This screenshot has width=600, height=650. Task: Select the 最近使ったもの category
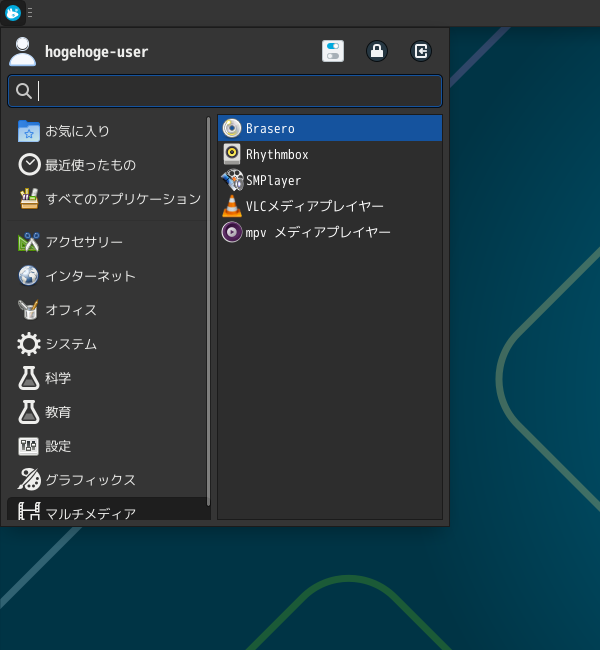pos(90,165)
